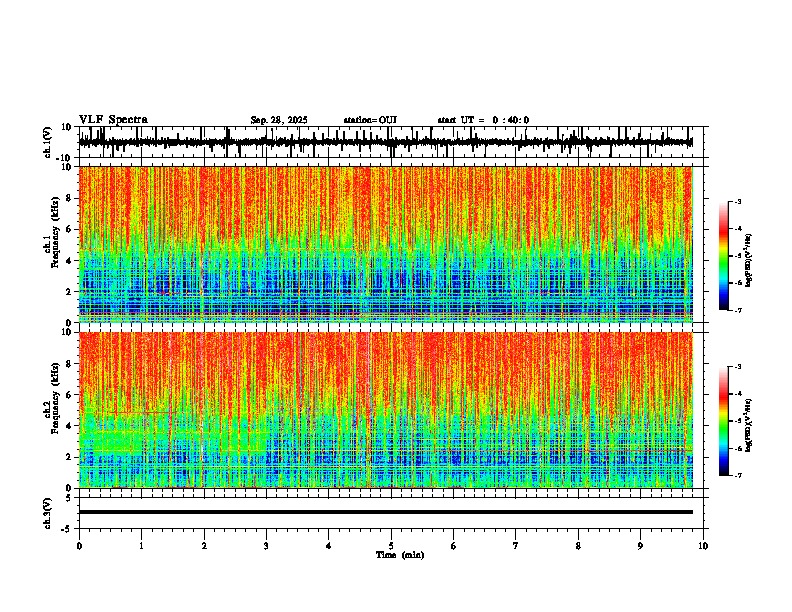The height and width of the screenshot is (612, 792).
Task: Click the "ch.1(V)" axis label
Action: click(x=48, y=142)
